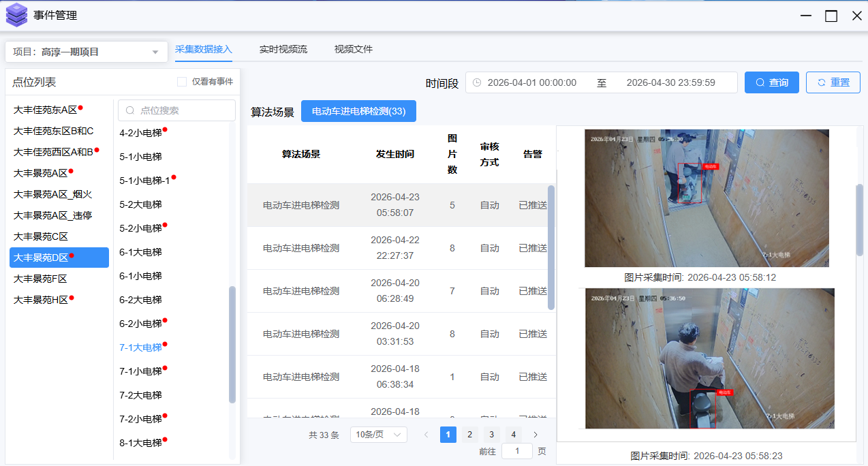Click the 审核方式 column header
The width and height of the screenshot is (868, 466).
coord(489,154)
